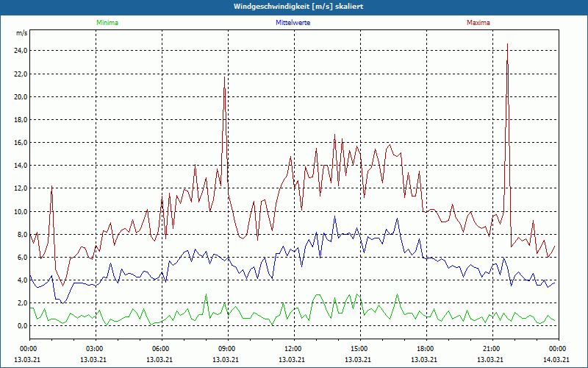Click the red Maxima peak near 21:40
Viewport: 588px width, 368px height.
point(507,44)
